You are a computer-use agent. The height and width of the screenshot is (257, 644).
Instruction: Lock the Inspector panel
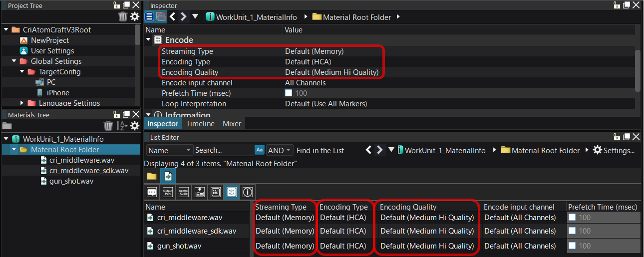617,5
